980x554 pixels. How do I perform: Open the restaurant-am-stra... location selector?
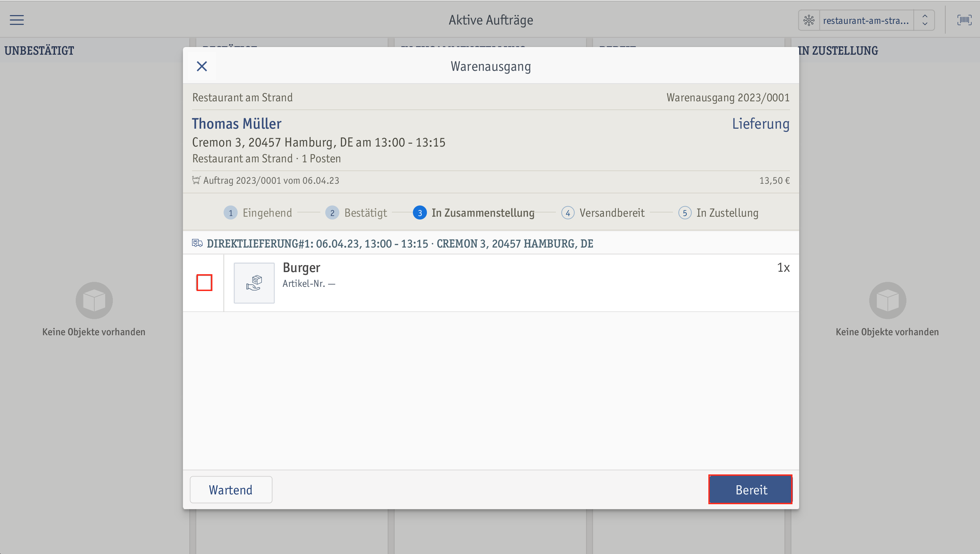[866, 20]
